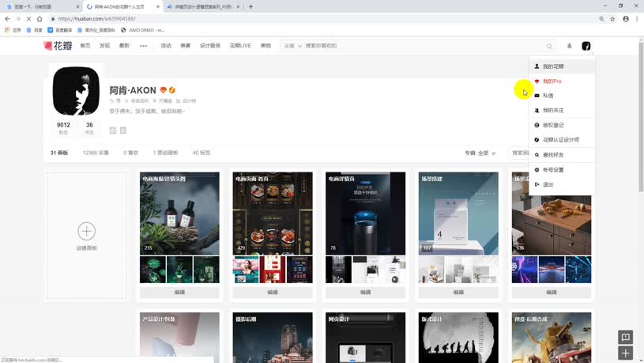
Task: Select the 1 原创画板 tab
Action: 165,153
